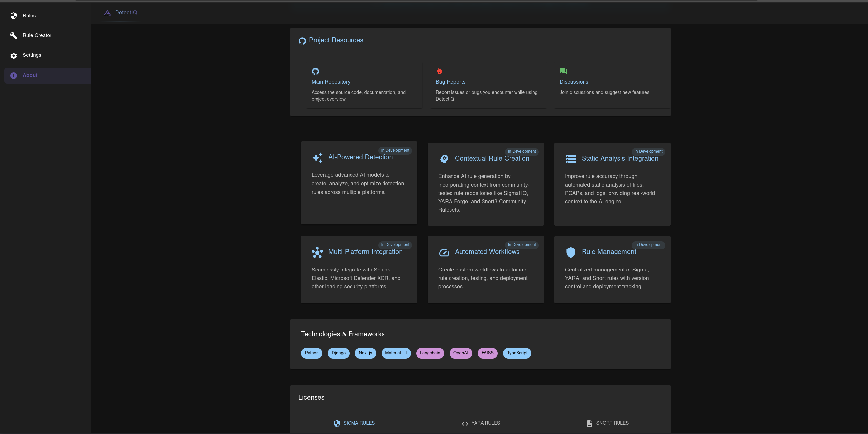Open the Bug Reports link
Viewport: 868px width, 434px height.
[450, 82]
